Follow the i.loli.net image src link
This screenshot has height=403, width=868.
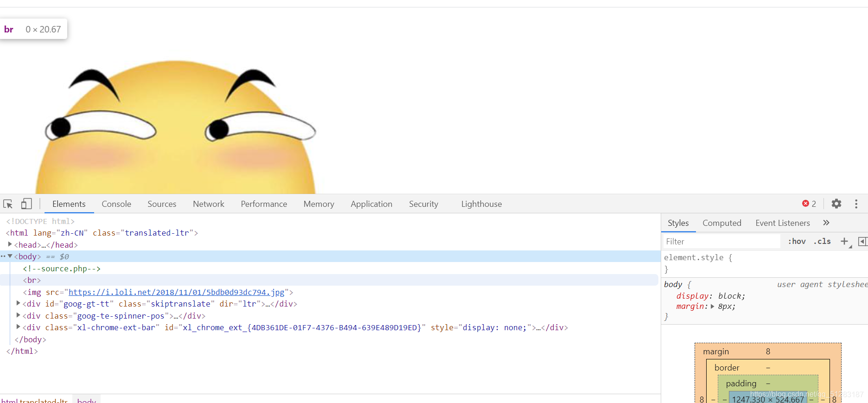(177, 292)
